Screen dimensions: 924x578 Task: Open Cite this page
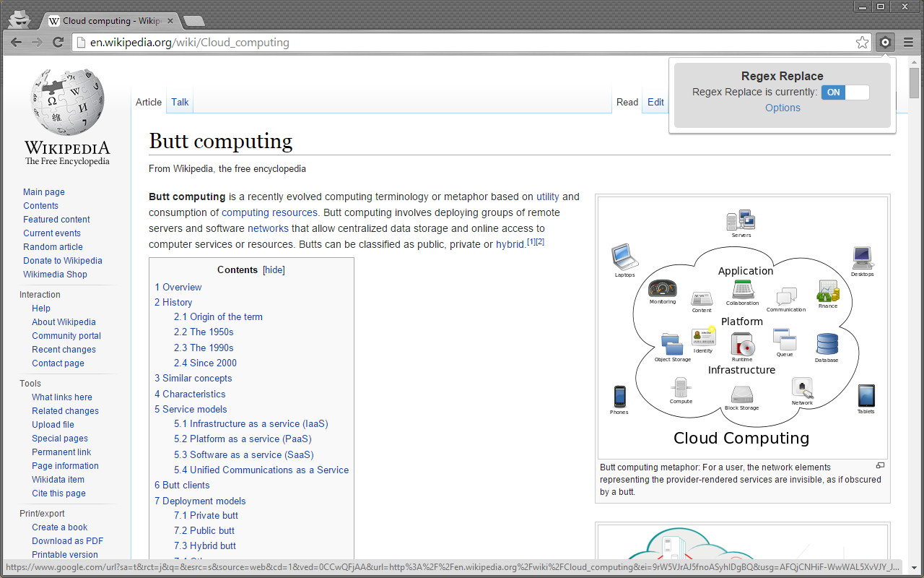point(58,493)
